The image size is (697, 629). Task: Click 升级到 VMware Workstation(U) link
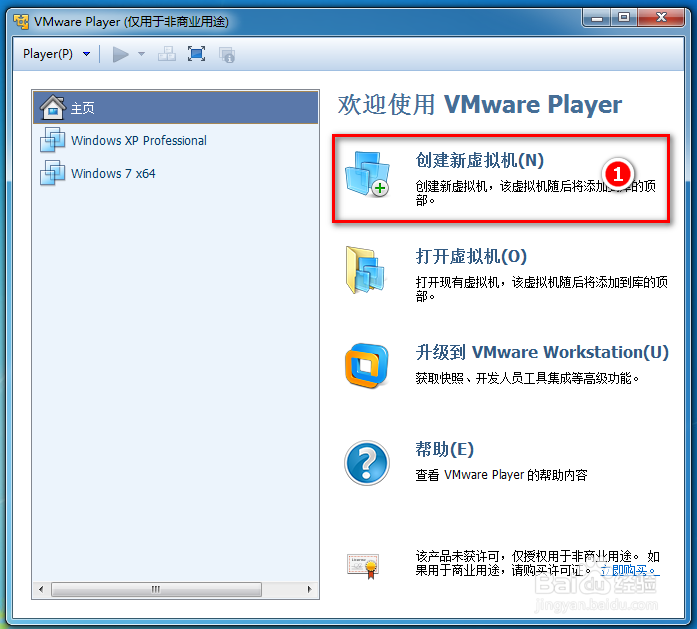click(542, 352)
